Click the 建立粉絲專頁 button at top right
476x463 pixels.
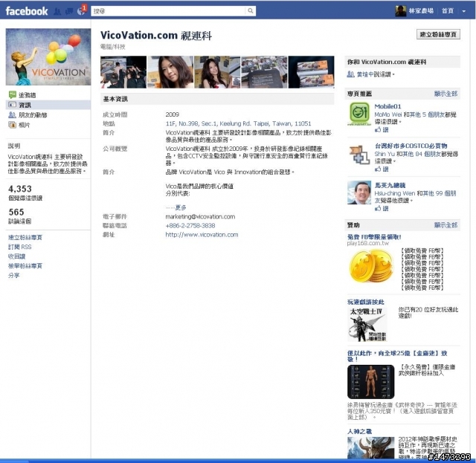[x=438, y=35]
